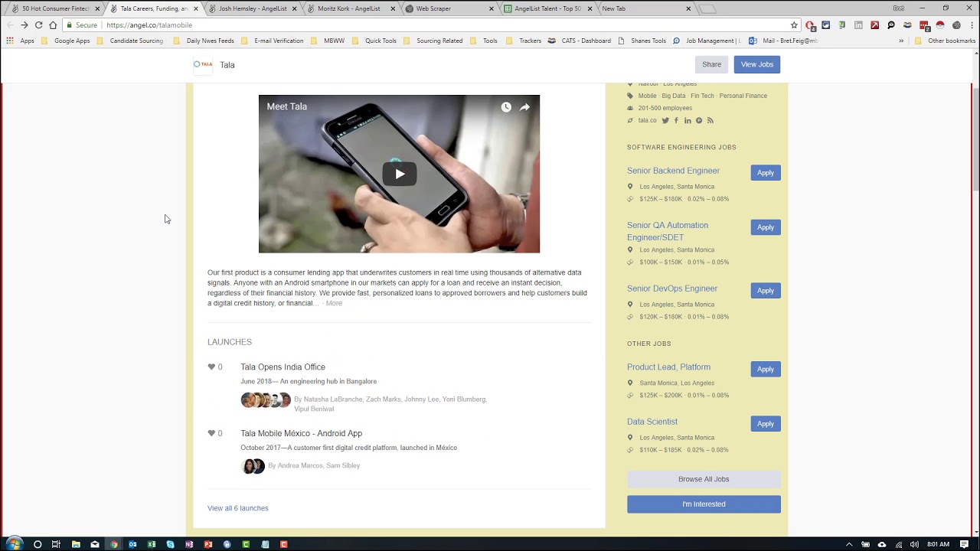The width and height of the screenshot is (980, 551).
Task: Open the Windows Start menu
Action: tap(14, 544)
